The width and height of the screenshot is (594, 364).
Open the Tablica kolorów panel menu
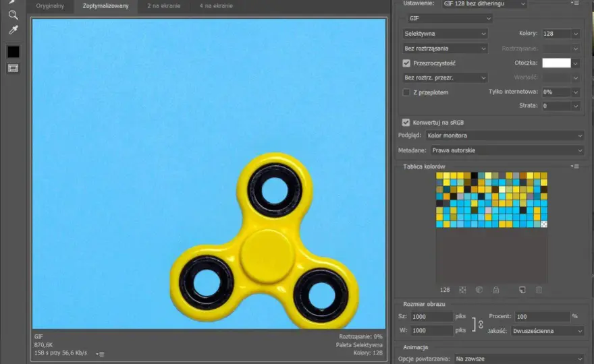(x=575, y=166)
